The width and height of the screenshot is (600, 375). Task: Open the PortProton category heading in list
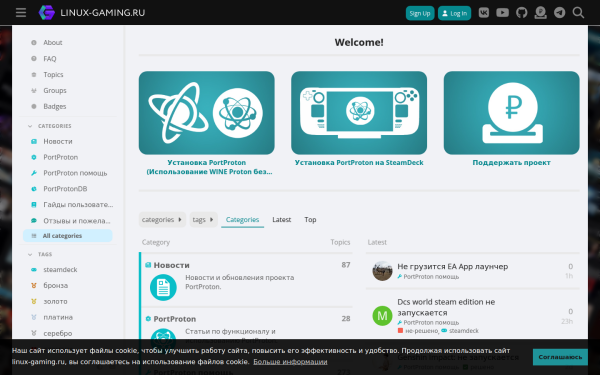(x=174, y=319)
